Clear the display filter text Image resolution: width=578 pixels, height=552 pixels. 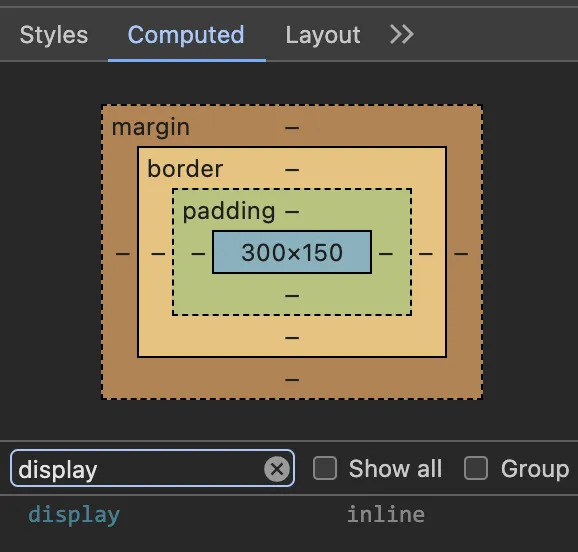[277, 469]
